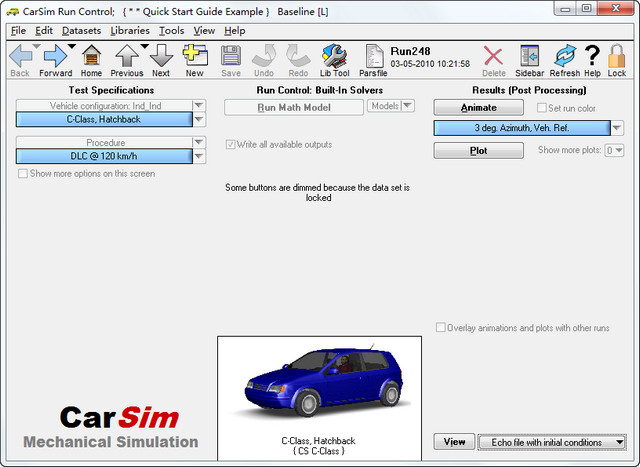Enable Overlay animations and plots with other runs

point(440,327)
